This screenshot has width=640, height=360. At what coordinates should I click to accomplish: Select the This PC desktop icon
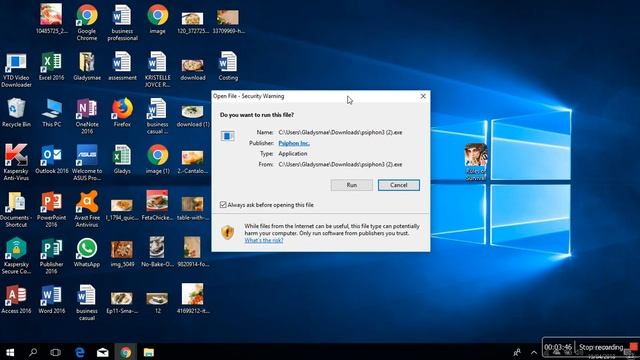[51, 112]
